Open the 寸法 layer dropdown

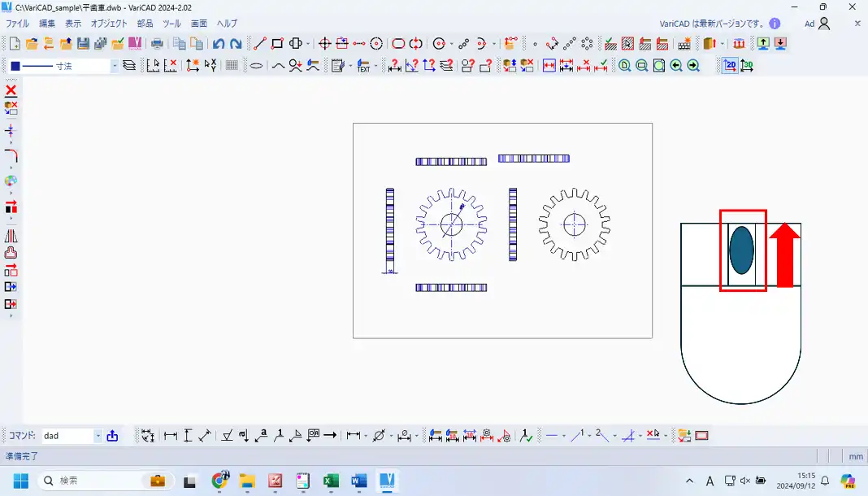(x=114, y=66)
